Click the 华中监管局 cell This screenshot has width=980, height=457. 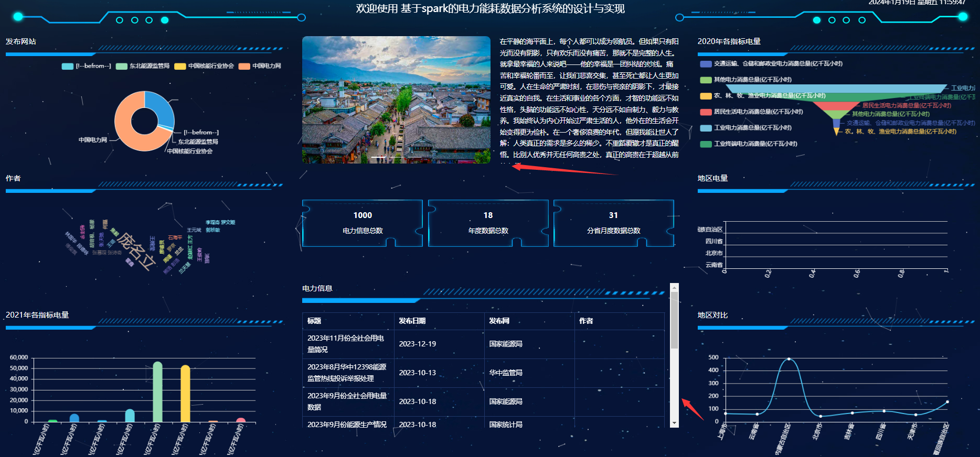(506, 373)
